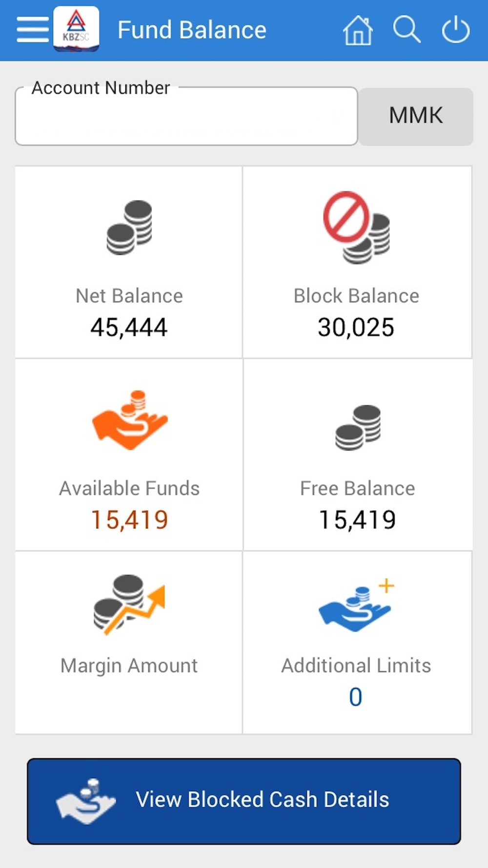Tap the Net Balance coins icon
The height and width of the screenshot is (868, 488).
click(129, 227)
